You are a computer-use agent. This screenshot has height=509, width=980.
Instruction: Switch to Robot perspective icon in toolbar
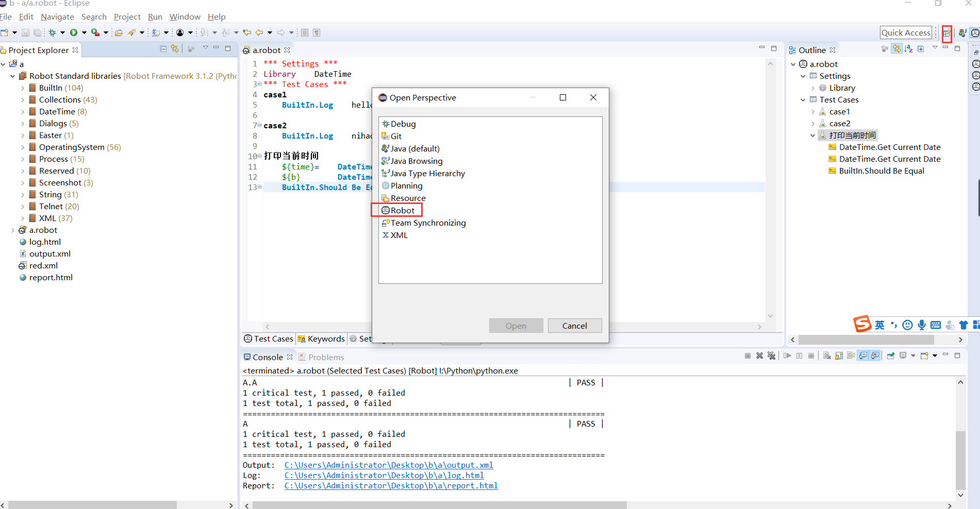(975, 33)
